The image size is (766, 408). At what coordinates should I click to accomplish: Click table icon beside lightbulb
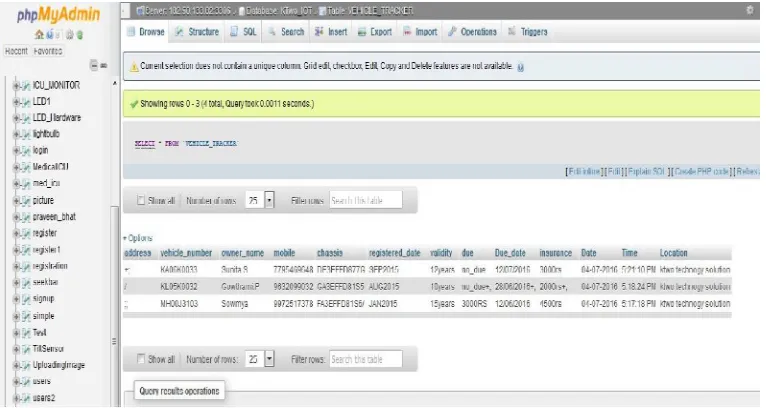26,134
